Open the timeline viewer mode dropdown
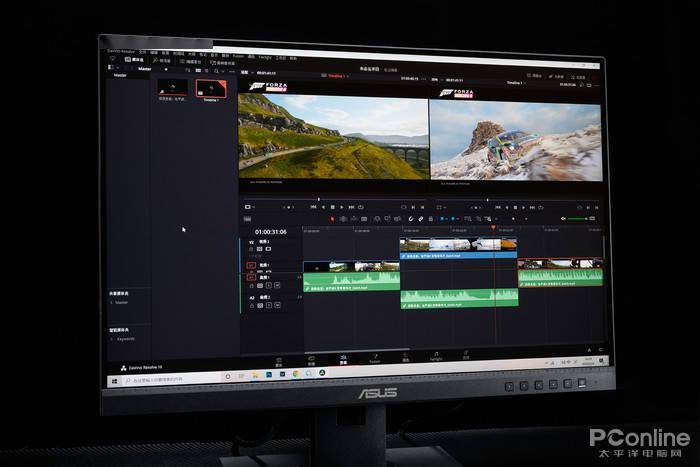This screenshot has height=467, width=700. 440,208
